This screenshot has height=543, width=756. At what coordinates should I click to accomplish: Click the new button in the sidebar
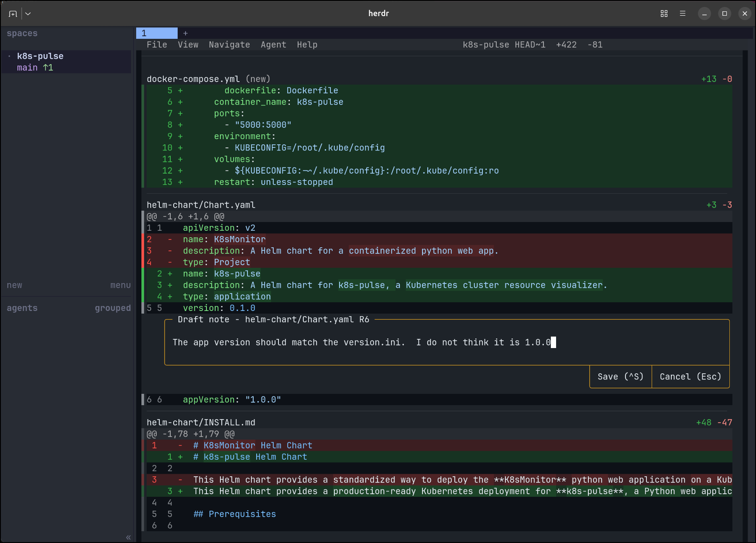14,285
